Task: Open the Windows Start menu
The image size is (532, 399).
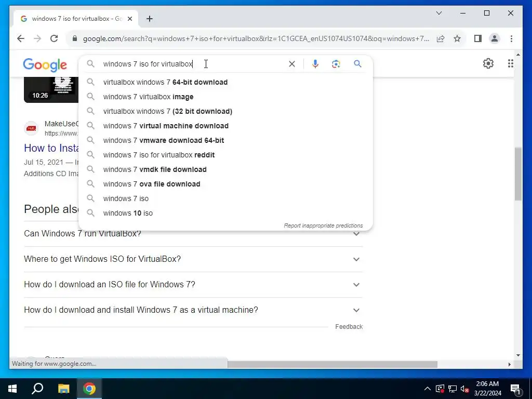Action: pyautogui.click(x=12, y=389)
